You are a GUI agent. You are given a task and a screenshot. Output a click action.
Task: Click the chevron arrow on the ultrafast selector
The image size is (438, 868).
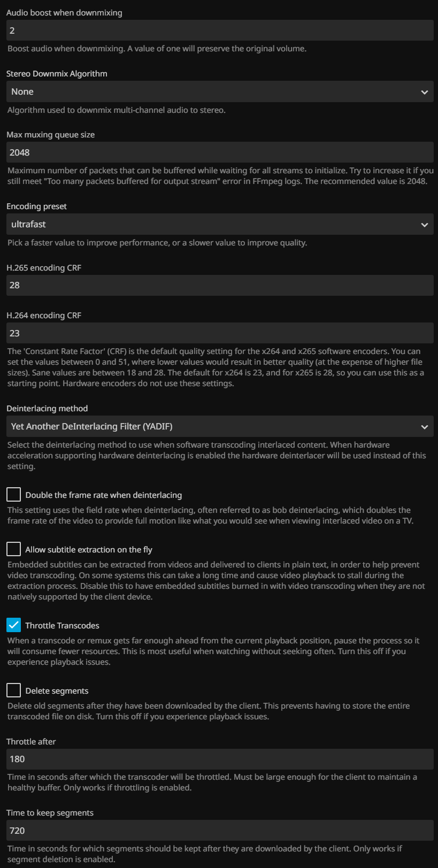(424, 225)
